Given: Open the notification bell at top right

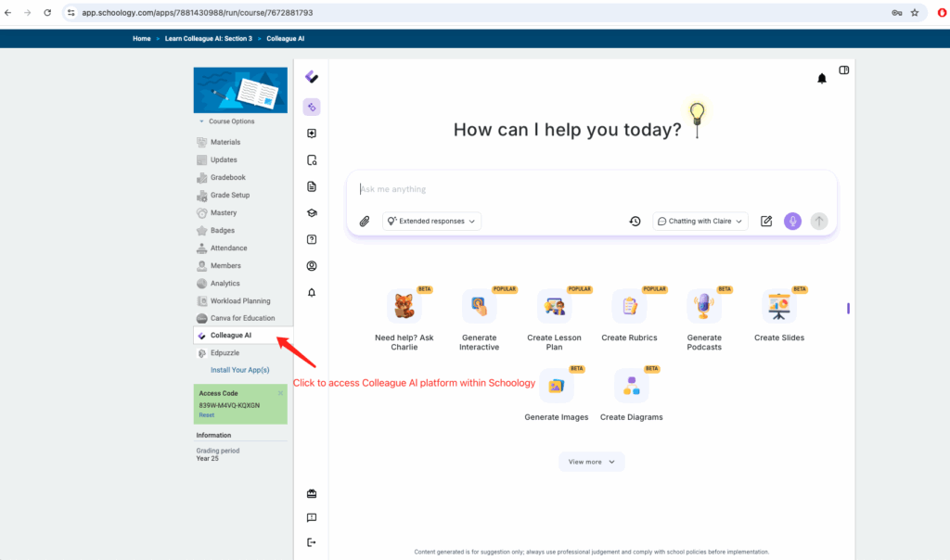Looking at the screenshot, I should pyautogui.click(x=821, y=79).
